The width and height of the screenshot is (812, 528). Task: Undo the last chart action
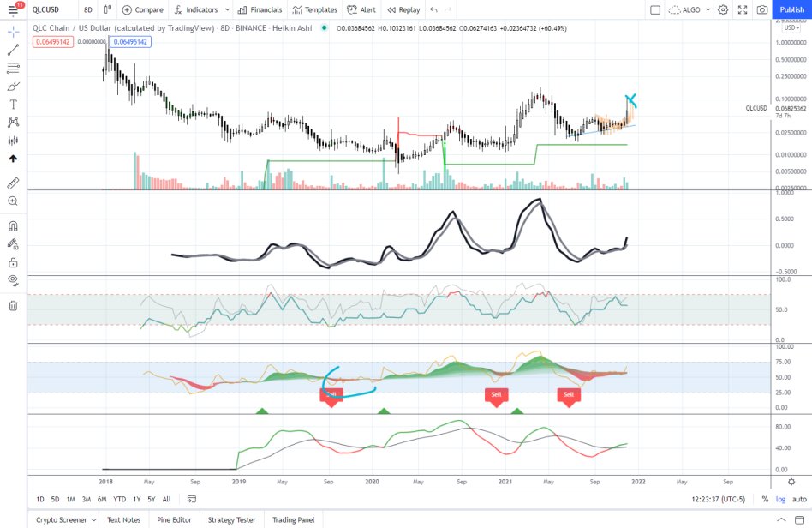[434, 9]
